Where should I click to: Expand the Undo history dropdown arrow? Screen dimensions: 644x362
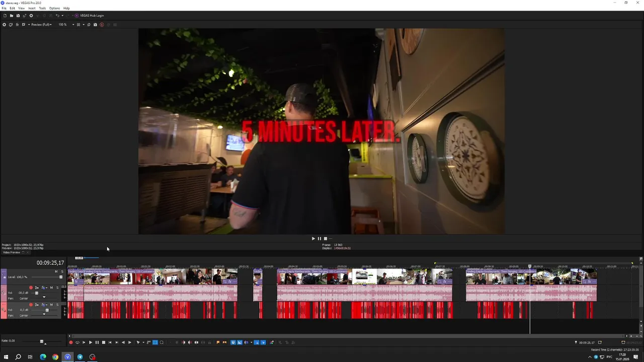coord(62,16)
